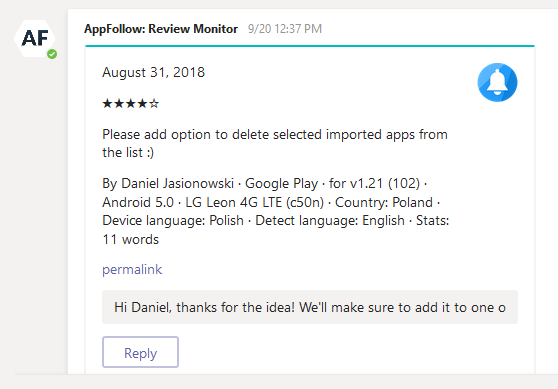Click the reply field beginning 'Hi Daniel, thanks for the idea'
The width and height of the screenshot is (558, 389).
[x=310, y=307]
